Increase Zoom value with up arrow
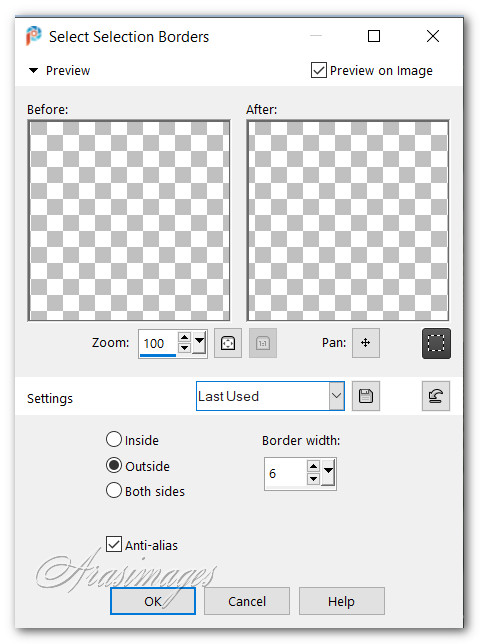 pos(185,338)
